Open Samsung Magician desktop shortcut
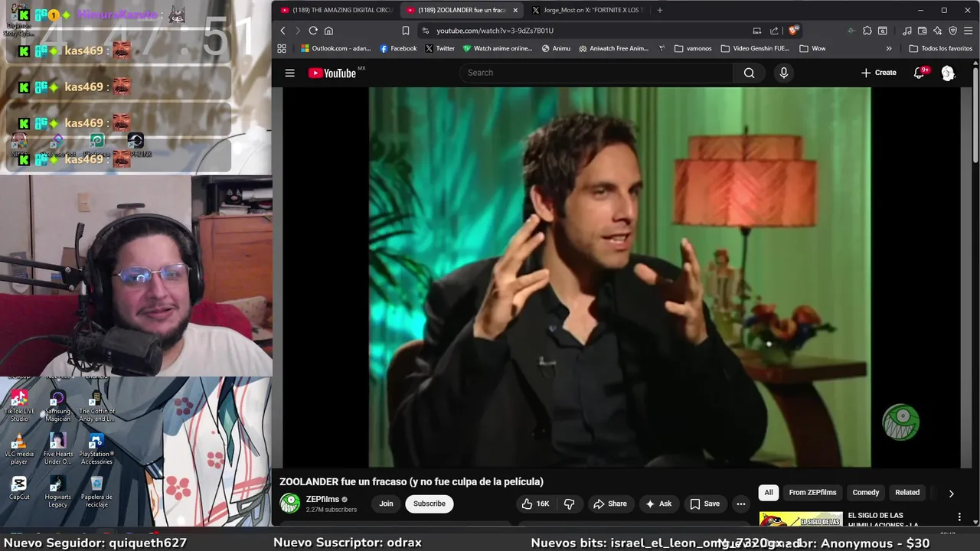Screen dimensions: 980x551 (57, 406)
